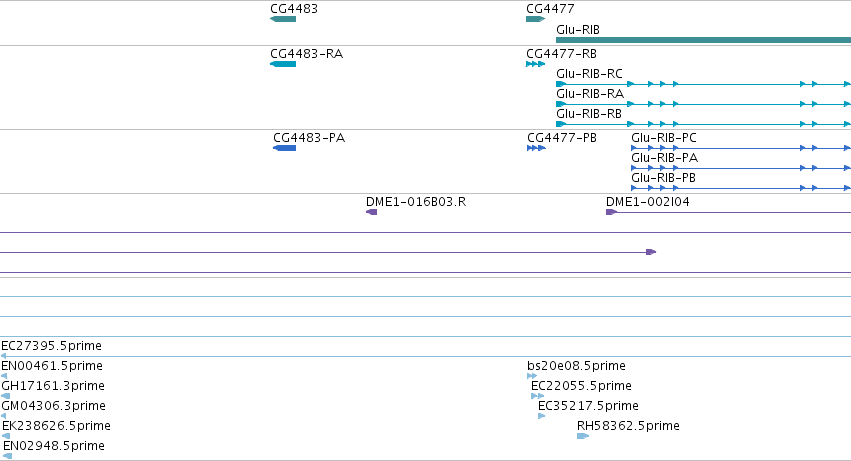Click the Glu-RIB-RC transcript line

click(703, 84)
